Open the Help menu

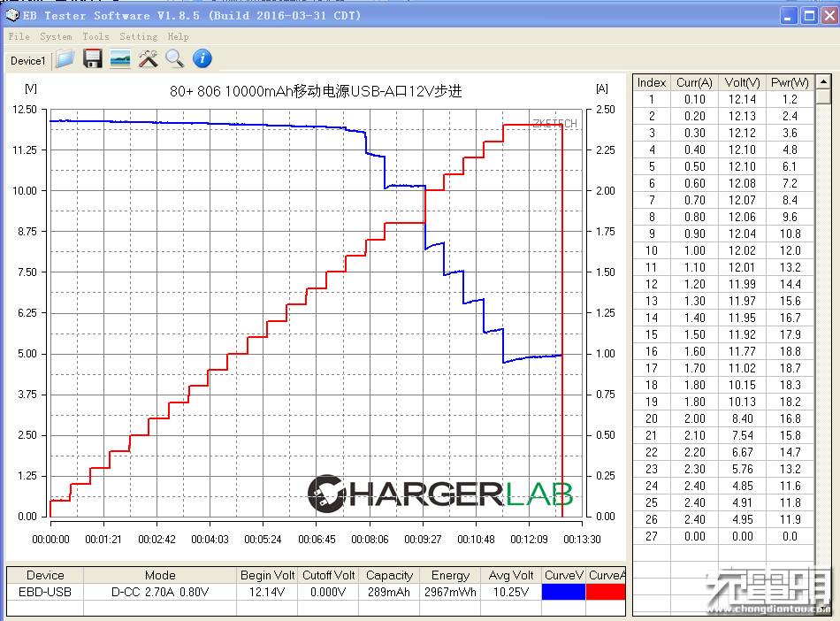(x=178, y=36)
